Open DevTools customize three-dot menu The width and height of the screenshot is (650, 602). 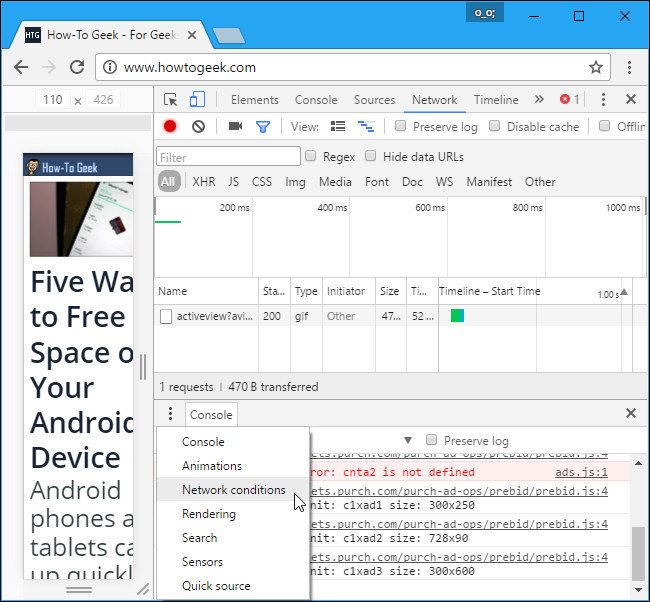603,99
